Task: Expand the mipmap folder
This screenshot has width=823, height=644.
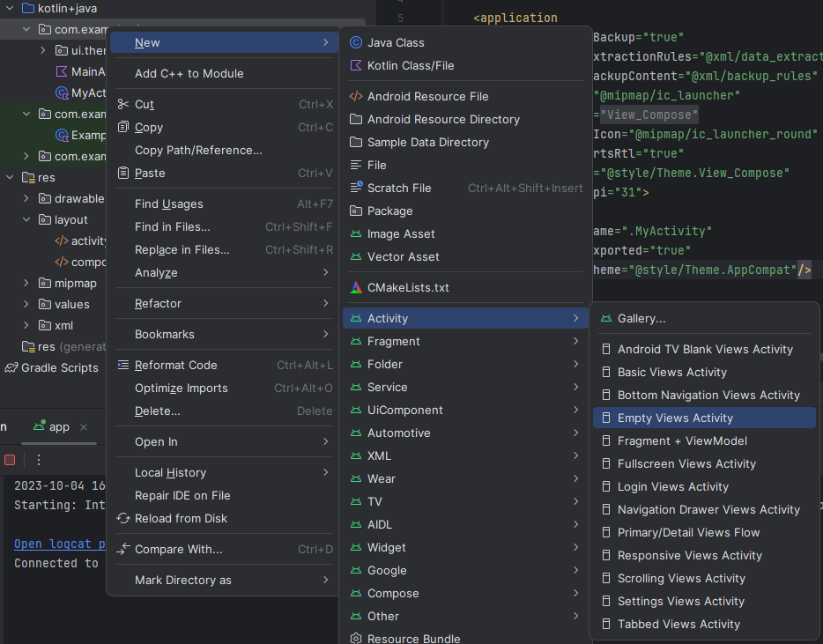Action: [x=27, y=283]
